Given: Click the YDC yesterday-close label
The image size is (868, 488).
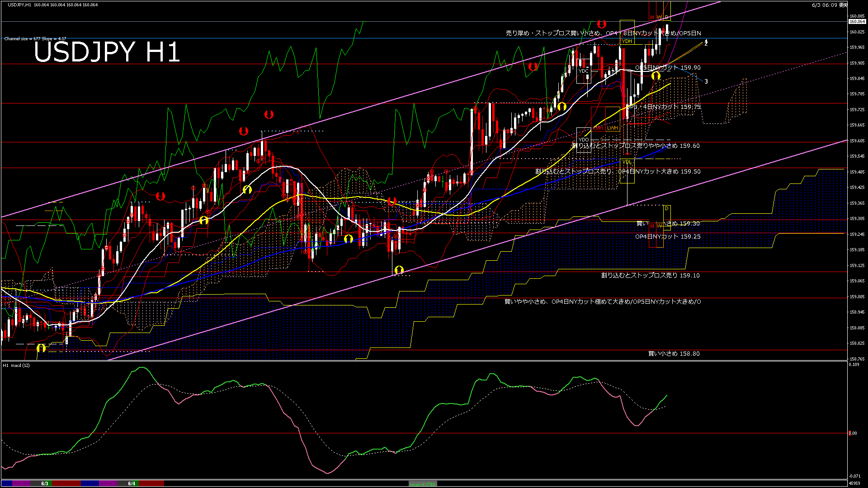Looking at the screenshot, I should [584, 71].
